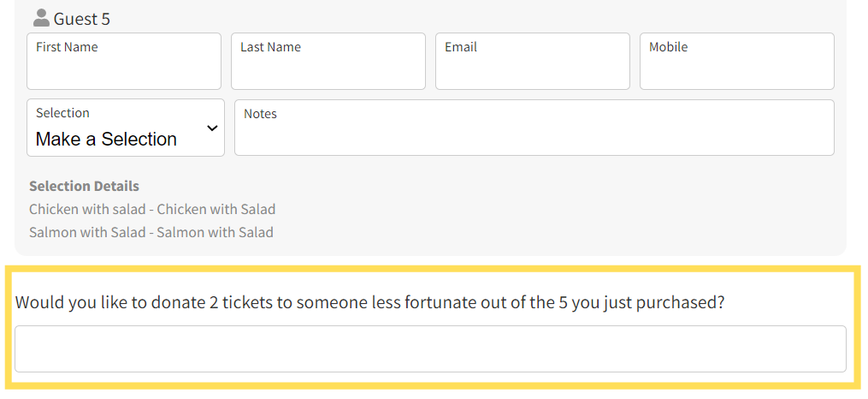
Task: Click the Selection Details heading
Action: point(84,186)
